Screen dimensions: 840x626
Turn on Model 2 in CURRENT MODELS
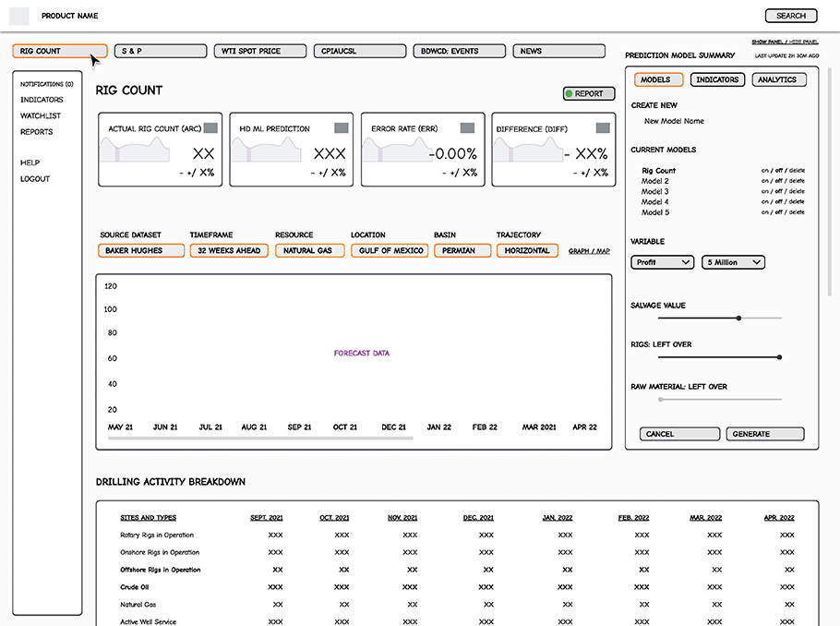[765, 181]
